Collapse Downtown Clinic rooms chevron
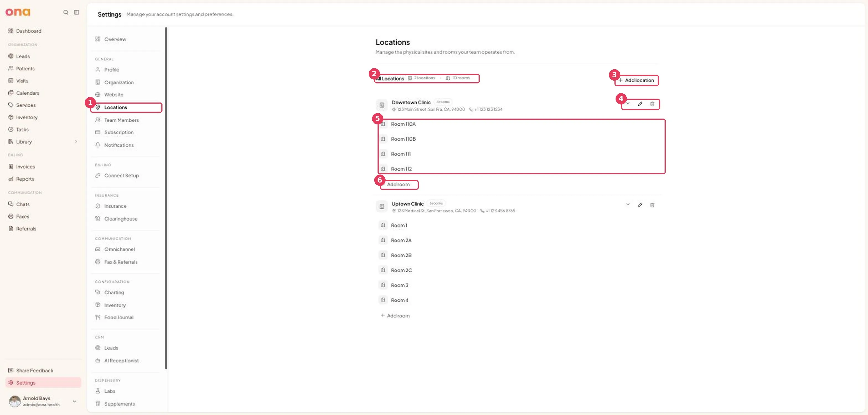This screenshot has height=415, width=868. pyautogui.click(x=628, y=104)
